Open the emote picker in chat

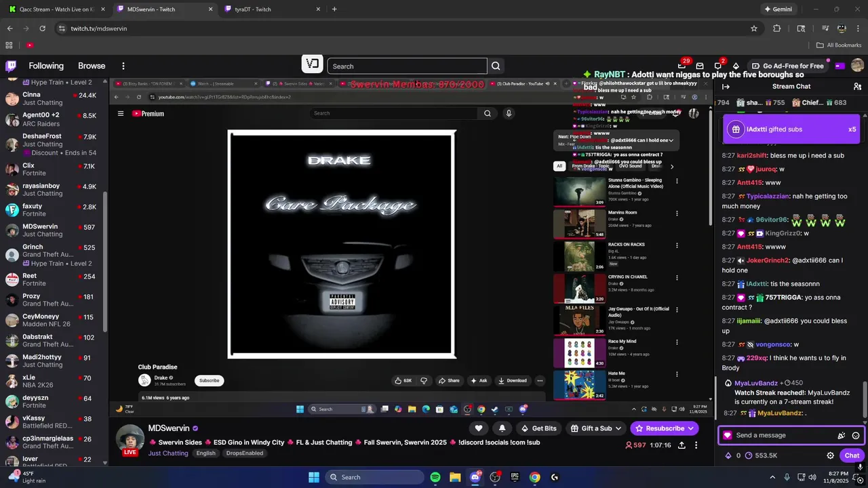[856, 436]
